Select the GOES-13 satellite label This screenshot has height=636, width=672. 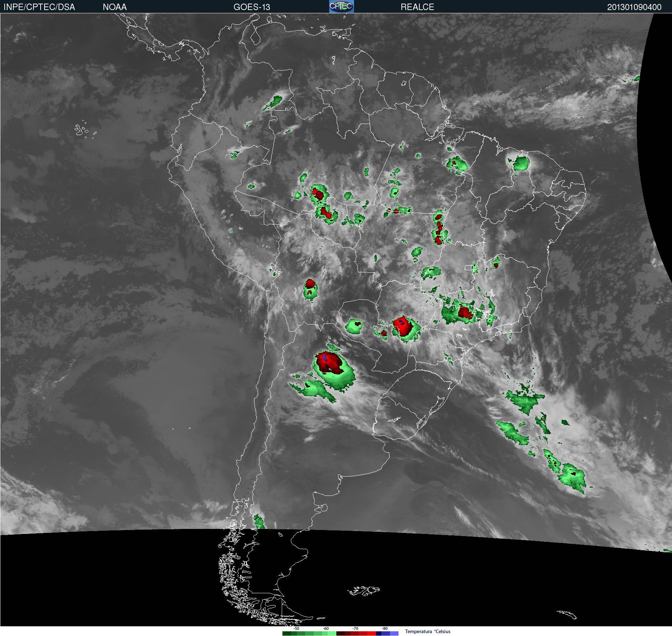[252, 7]
